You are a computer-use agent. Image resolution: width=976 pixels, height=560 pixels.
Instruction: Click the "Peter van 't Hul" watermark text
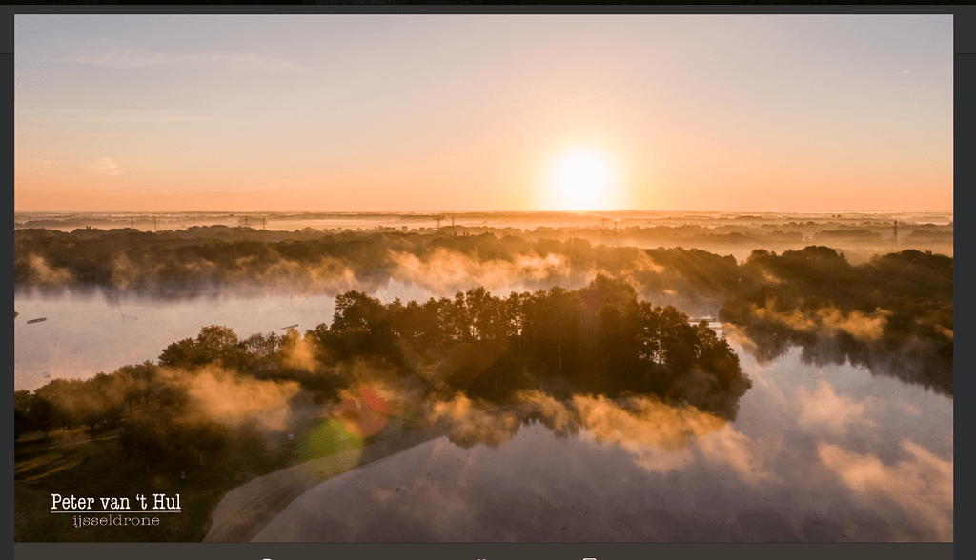[x=115, y=502]
